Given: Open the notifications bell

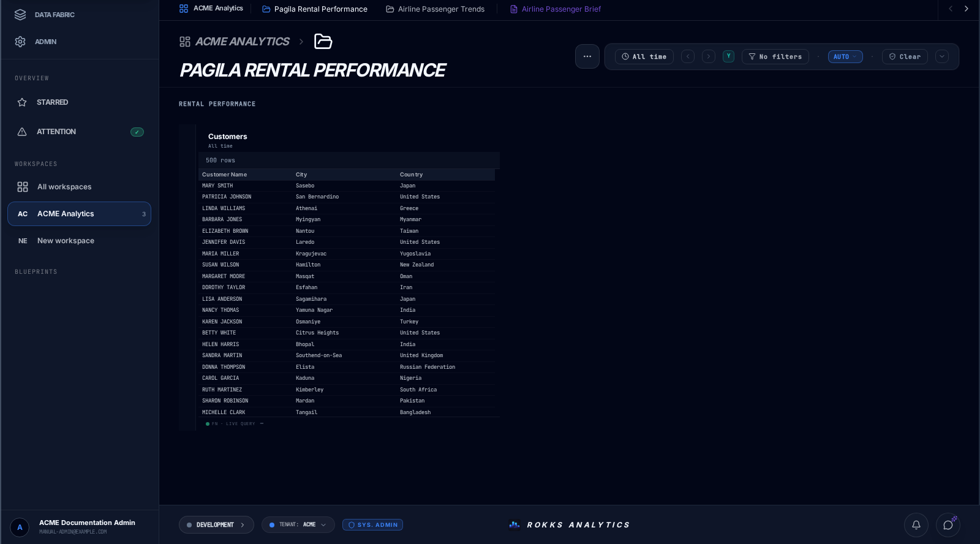Looking at the screenshot, I should [916, 525].
